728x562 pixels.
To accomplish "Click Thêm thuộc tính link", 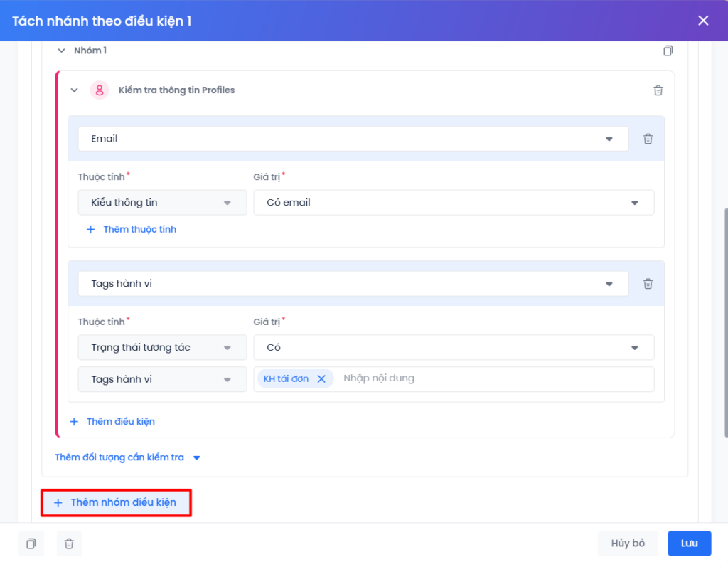I will 131,230.
